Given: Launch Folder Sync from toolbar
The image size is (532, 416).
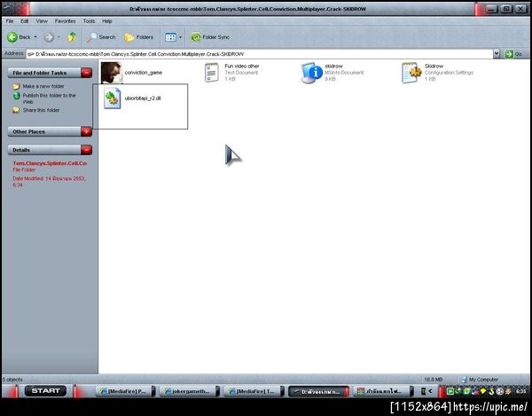Looking at the screenshot, I should [210, 37].
